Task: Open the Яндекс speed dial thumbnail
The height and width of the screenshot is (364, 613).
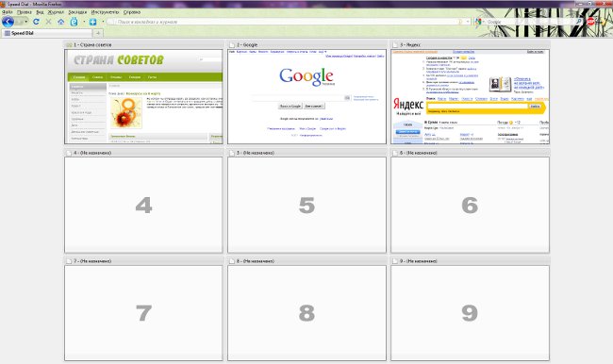Action: [x=470, y=96]
